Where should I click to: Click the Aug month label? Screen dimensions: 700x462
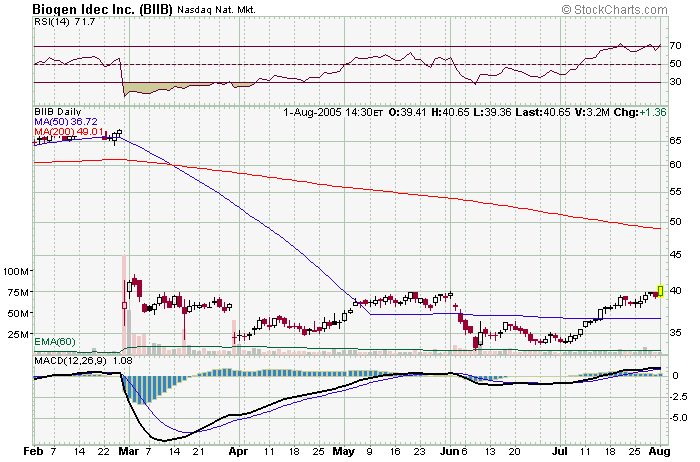point(660,452)
